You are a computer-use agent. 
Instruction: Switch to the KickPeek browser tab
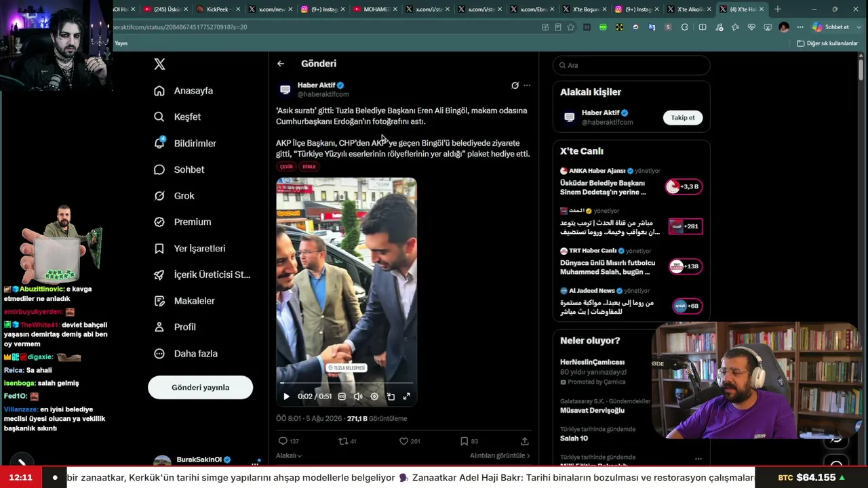(217, 9)
